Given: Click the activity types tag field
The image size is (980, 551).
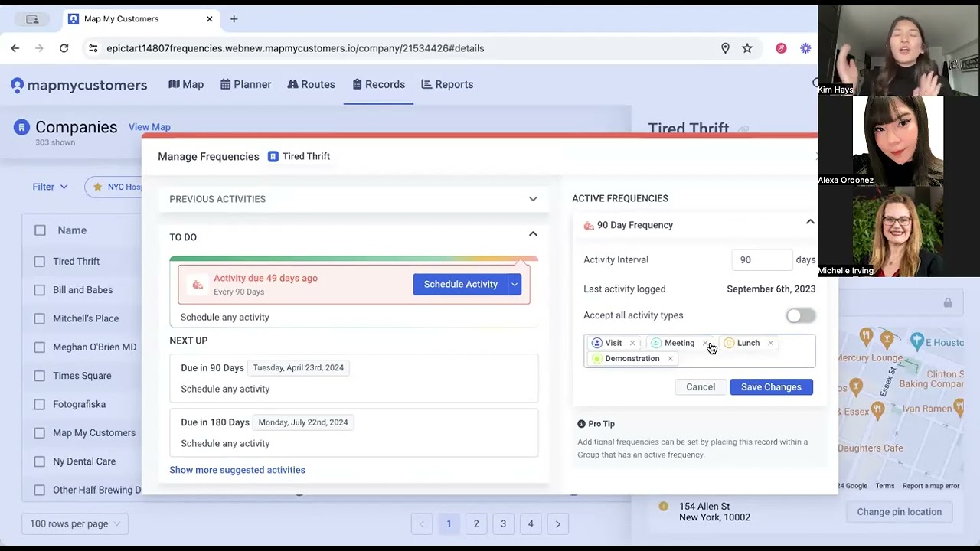Looking at the screenshot, I should pos(699,350).
